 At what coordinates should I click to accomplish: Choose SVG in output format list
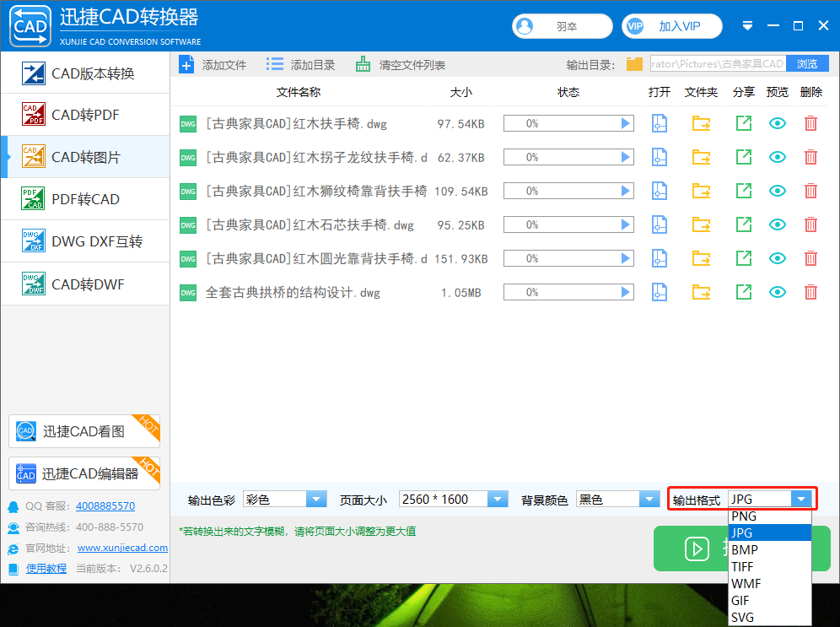pos(770,618)
